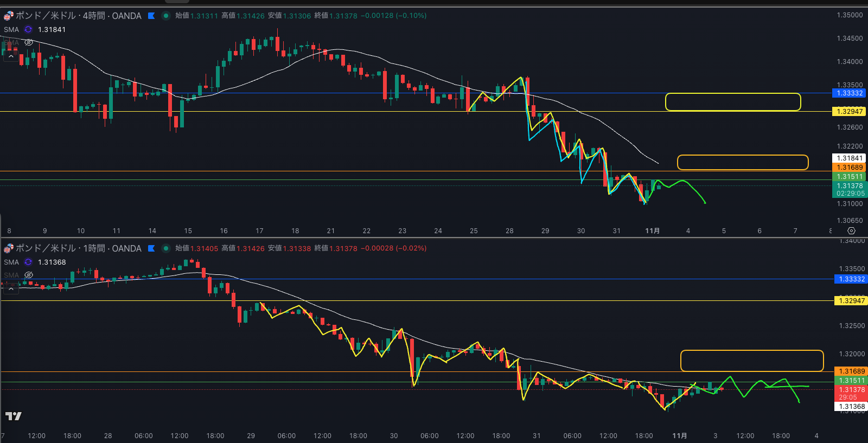Click the green market status dot on the 1-hour chart

(x=166, y=248)
